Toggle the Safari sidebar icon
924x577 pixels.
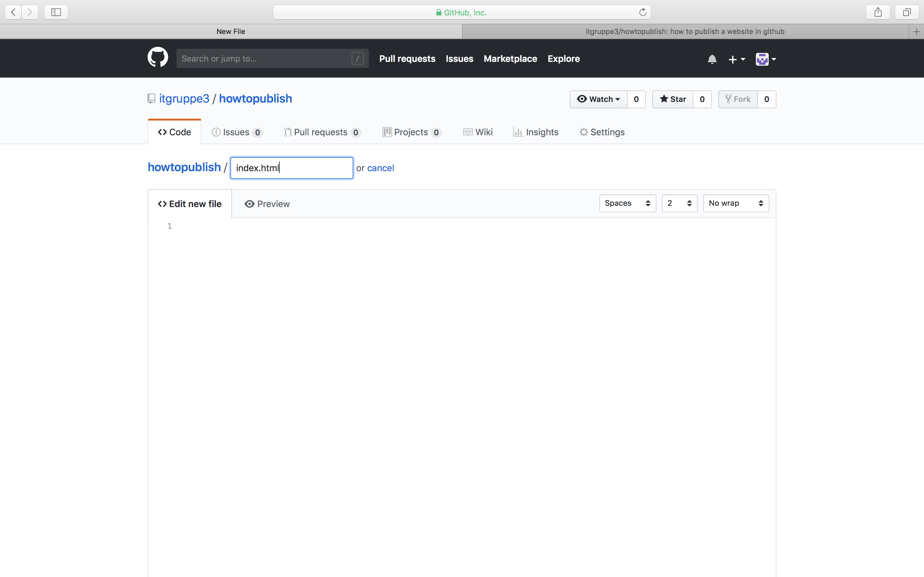[x=56, y=12]
